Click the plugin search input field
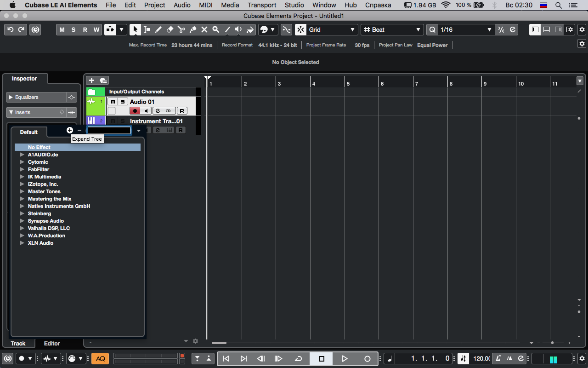This screenshot has height=368, width=588. pos(109,130)
